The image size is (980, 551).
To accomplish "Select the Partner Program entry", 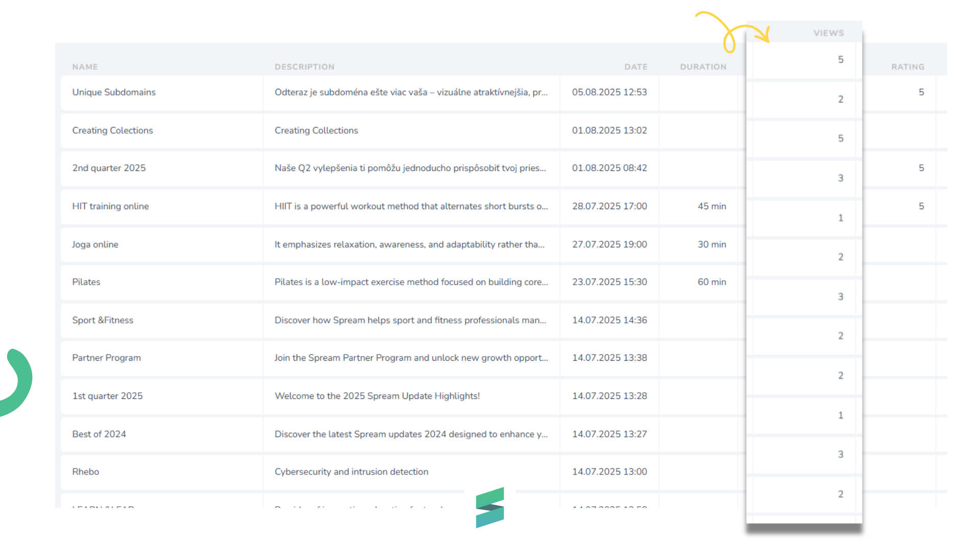I will 106,358.
